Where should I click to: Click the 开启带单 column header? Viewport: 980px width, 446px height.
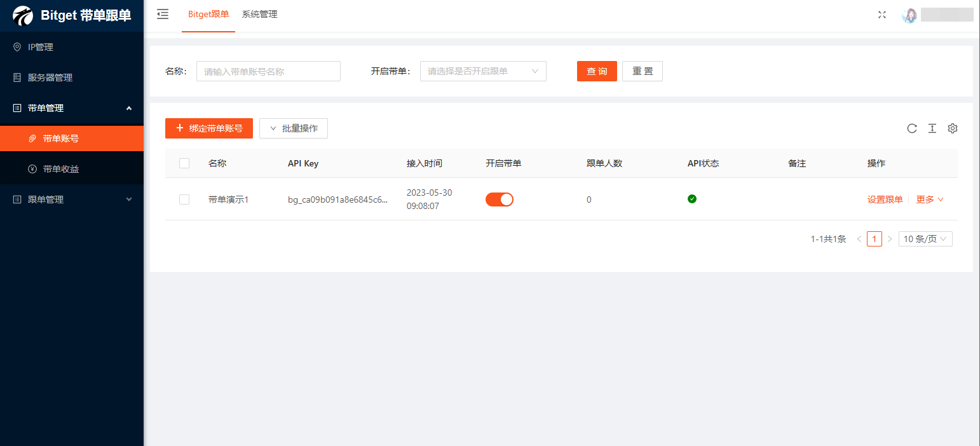[503, 163]
